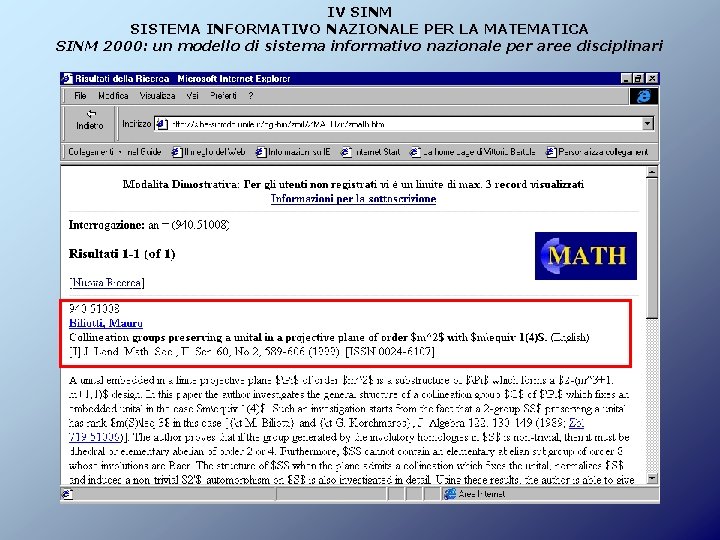Image resolution: width=720 pixels, height=540 pixels.
Task: Open the 'Internet Start' link
Action: (x=377, y=152)
